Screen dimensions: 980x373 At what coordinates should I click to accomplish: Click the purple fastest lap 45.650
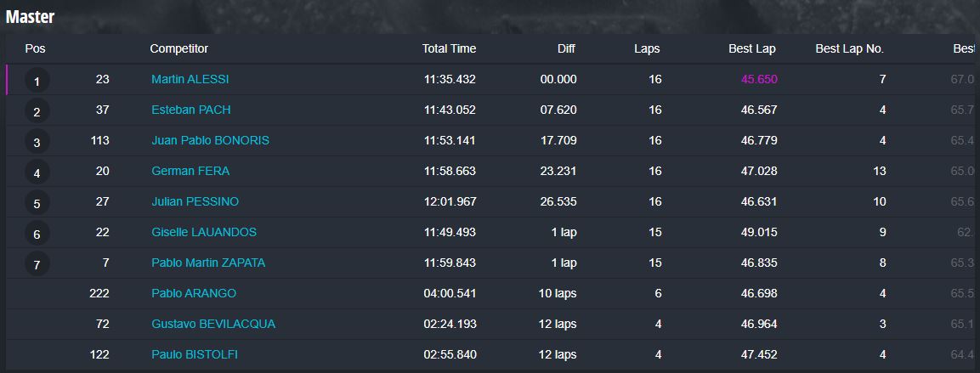click(x=759, y=79)
